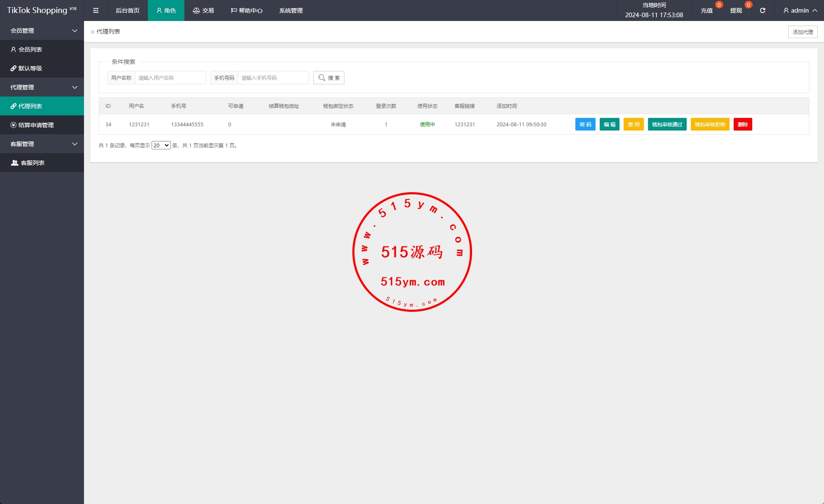
Task: Open the admin user menu
Action: point(800,10)
